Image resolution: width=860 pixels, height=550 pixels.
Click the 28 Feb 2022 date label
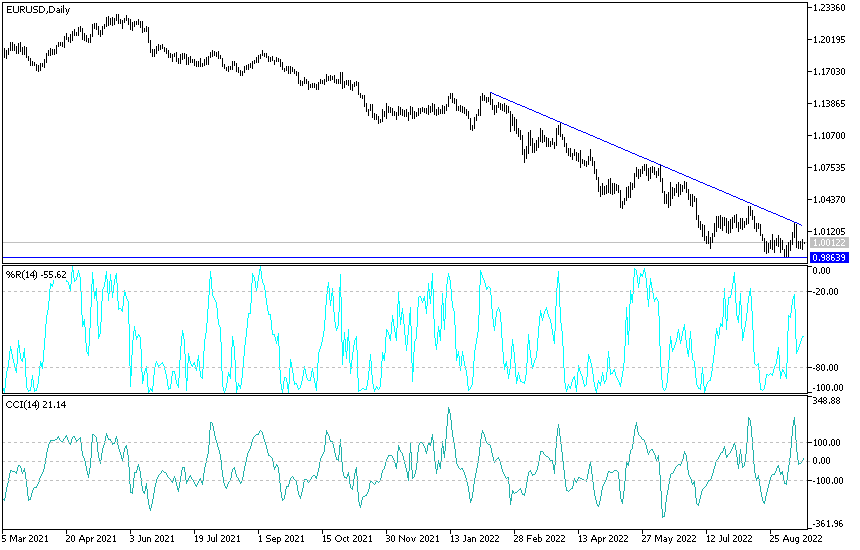pyautogui.click(x=539, y=538)
